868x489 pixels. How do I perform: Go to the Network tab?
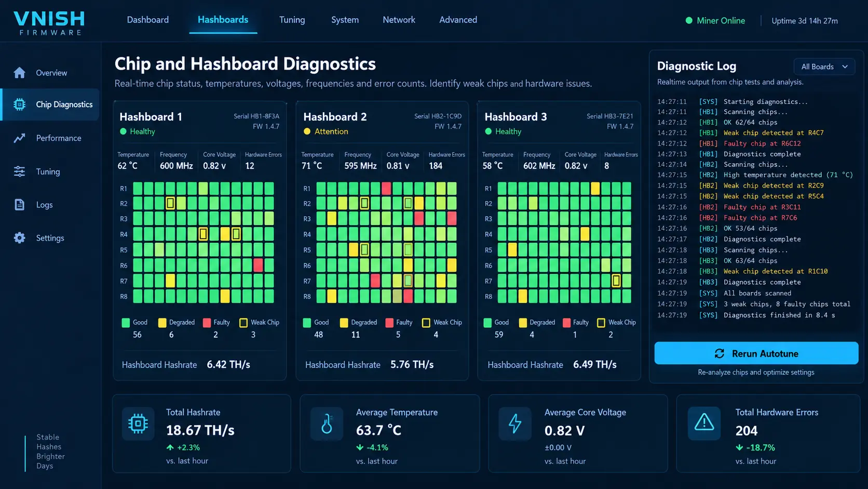(x=399, y=20)
